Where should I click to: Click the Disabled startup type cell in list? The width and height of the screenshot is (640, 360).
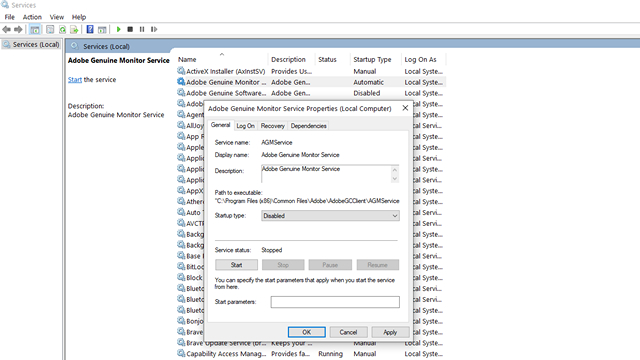click(x=367, y=93)
